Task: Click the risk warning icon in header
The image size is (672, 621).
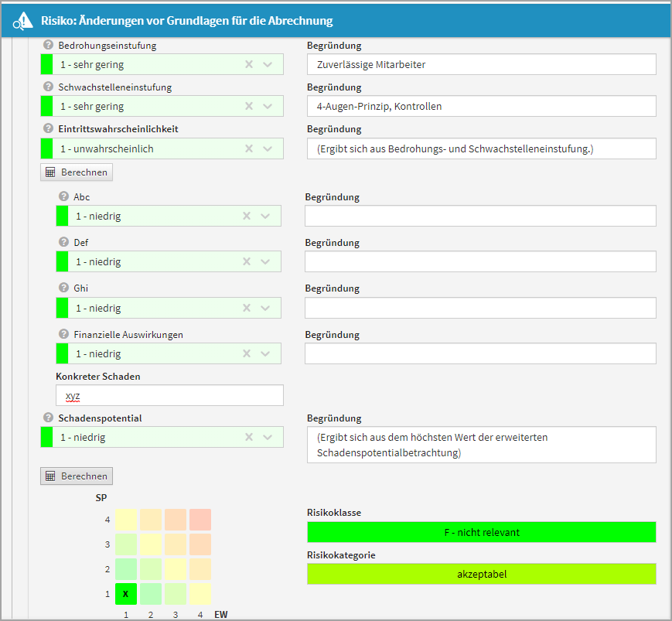Action: [x=23, y=20]
